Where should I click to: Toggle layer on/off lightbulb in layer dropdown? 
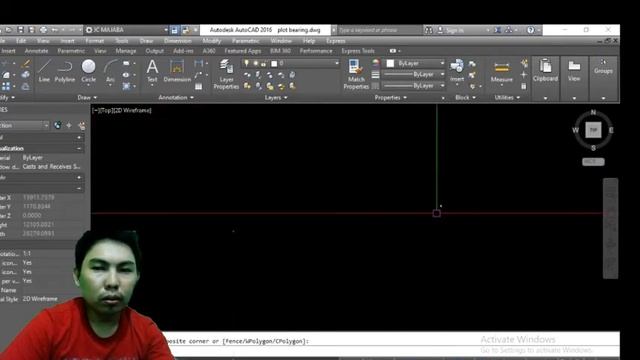[247, 63]
